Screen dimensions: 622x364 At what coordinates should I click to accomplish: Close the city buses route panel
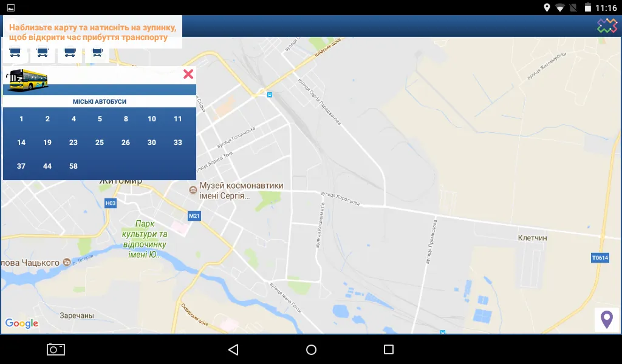tap(188, 74)
